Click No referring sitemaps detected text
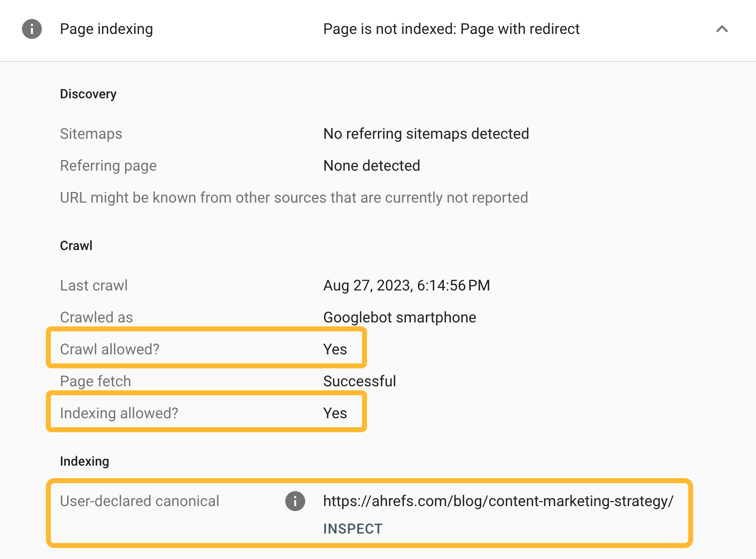 tap(426, 133)
